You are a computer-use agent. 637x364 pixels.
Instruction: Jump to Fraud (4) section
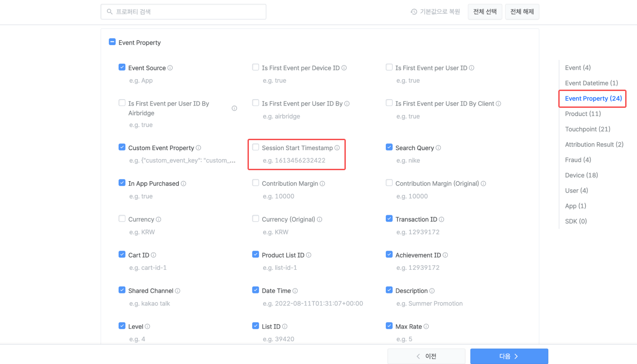[578, 160]
